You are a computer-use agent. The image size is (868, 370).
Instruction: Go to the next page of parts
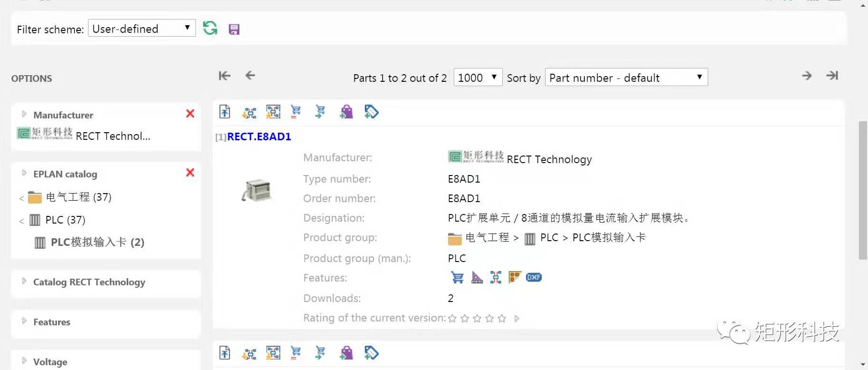coord(807,76)
